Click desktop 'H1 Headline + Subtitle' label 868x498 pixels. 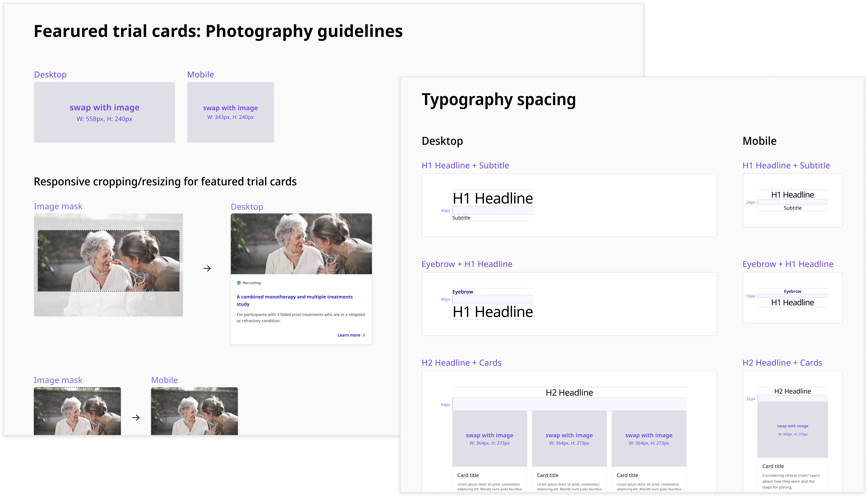[465, 166]
